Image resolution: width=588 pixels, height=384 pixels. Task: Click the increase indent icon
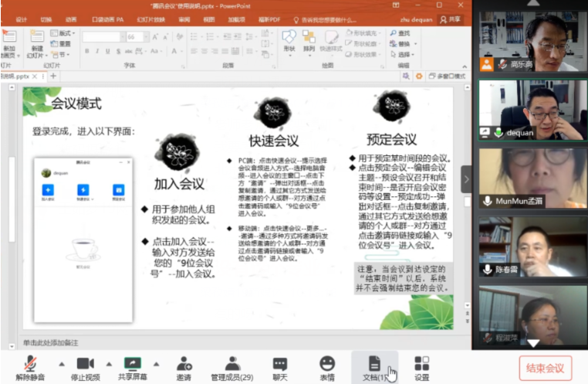pyautogui.click(x=238, y=37)
